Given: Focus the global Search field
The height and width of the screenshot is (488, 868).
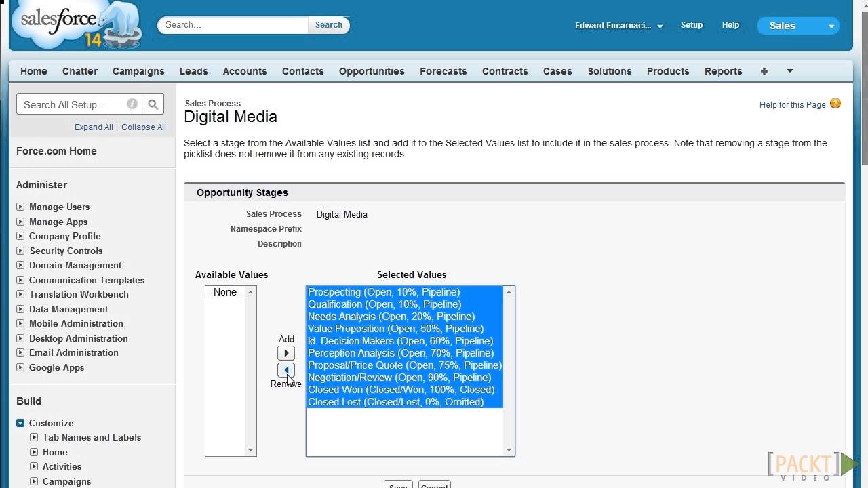Looking at the screenshot, I should click(x=233, y=25).
